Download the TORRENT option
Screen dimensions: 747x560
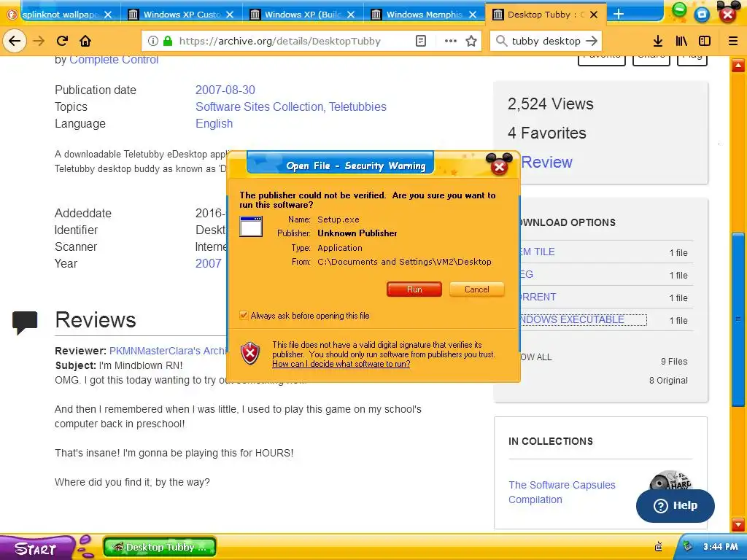pos(538,297)
